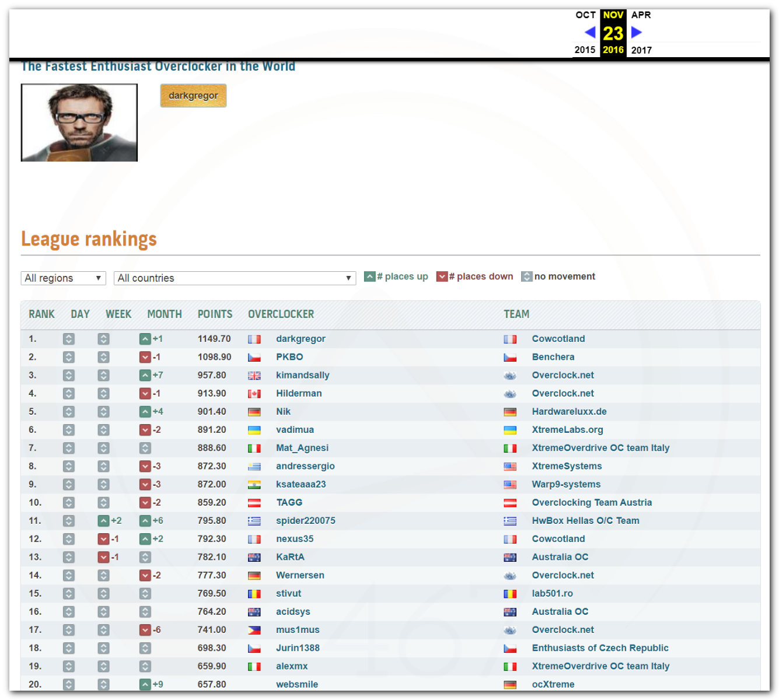Jump to the APR capture month

[641, 15]
